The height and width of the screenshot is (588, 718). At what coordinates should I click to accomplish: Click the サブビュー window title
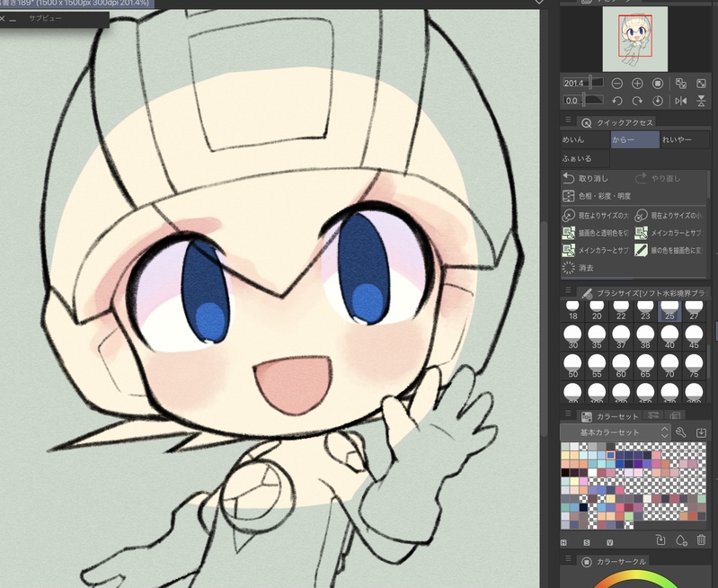(45, 18)
